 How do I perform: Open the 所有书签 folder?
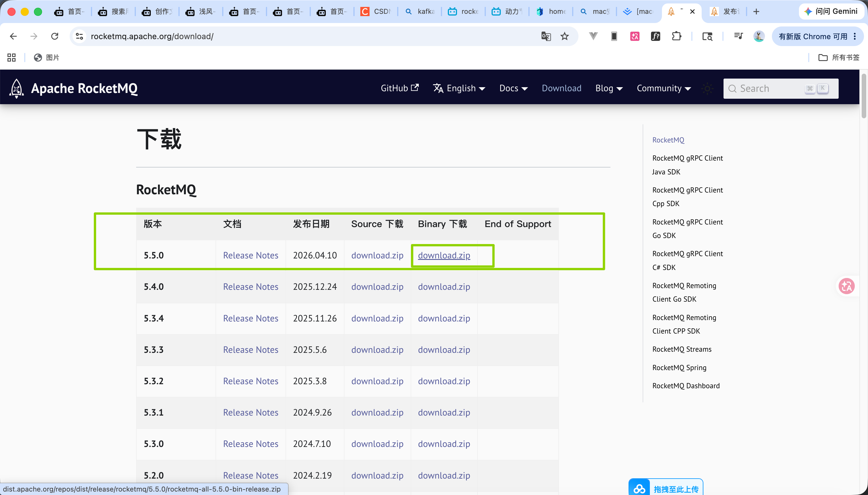tap(839, 58)
